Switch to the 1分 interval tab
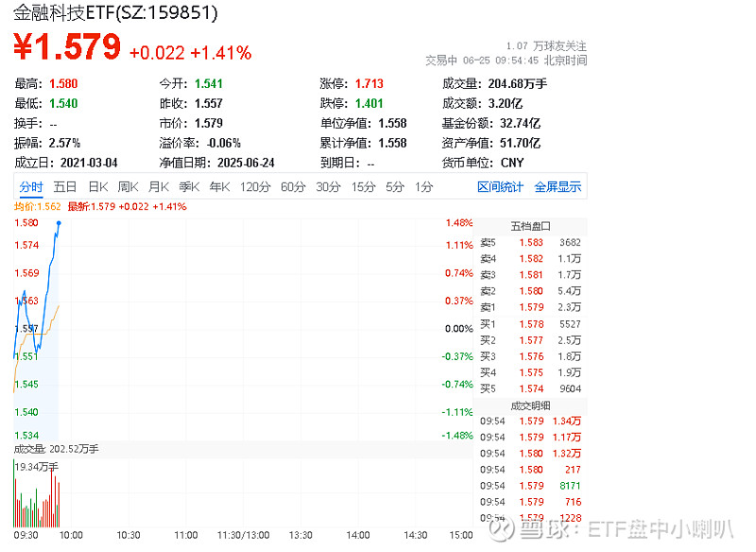This screenshot has height=552, width=756. [423, 186]
